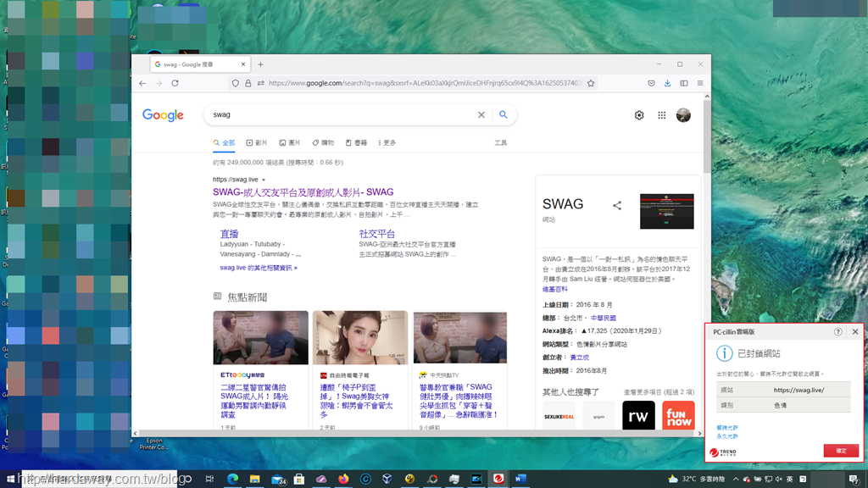The height and width of the screenshot is (488, 868).
Task: Click the tracking protection shield icon
Action: click(236, 83)
